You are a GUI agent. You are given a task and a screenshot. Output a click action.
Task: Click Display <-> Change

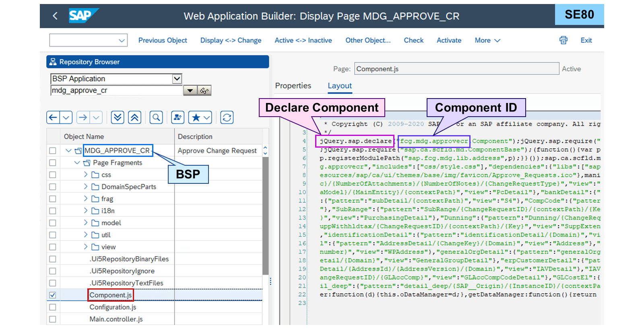click(x=231, y=40)
